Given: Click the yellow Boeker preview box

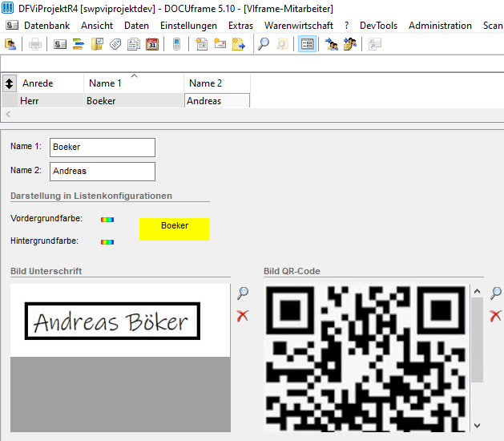Looking at the screenshot, I should pos(174,229).
